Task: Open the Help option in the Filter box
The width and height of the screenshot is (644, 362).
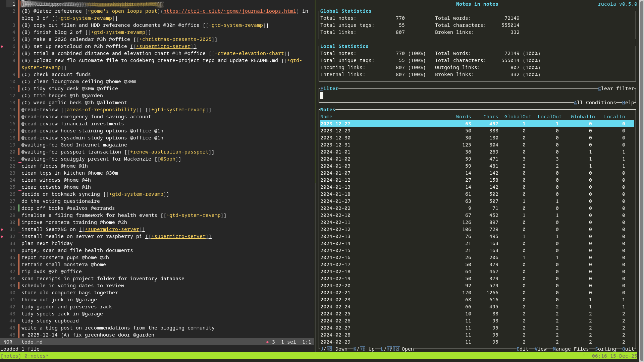Action: (628, 103)
